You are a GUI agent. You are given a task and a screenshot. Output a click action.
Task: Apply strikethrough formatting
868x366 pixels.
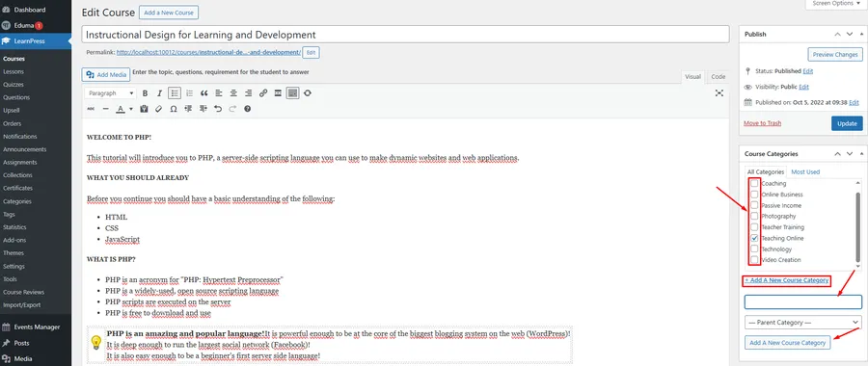click(91, 109)
